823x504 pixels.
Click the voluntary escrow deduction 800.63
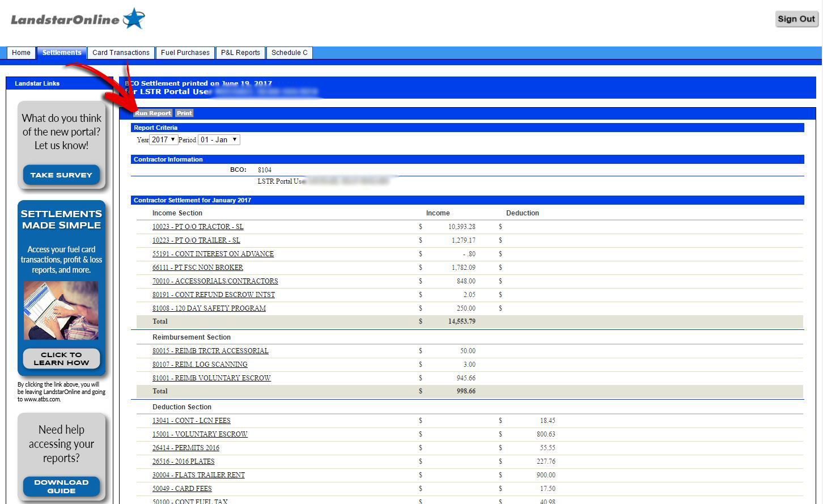coord(546,434)
